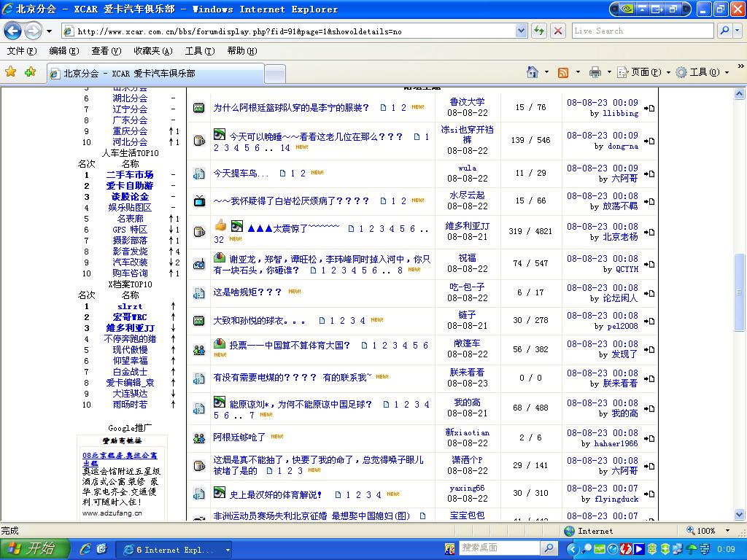Click the Add to Favorites icon
Image resolution: width=747 pixels, height=560 pixels.
pyautogui.click(x=30, y=72)
